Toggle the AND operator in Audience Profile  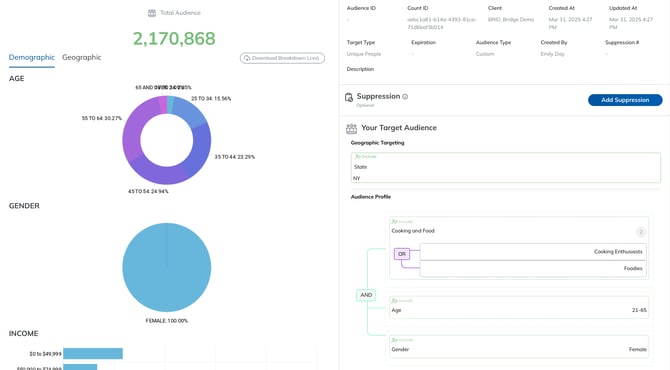tap(366, 295)
